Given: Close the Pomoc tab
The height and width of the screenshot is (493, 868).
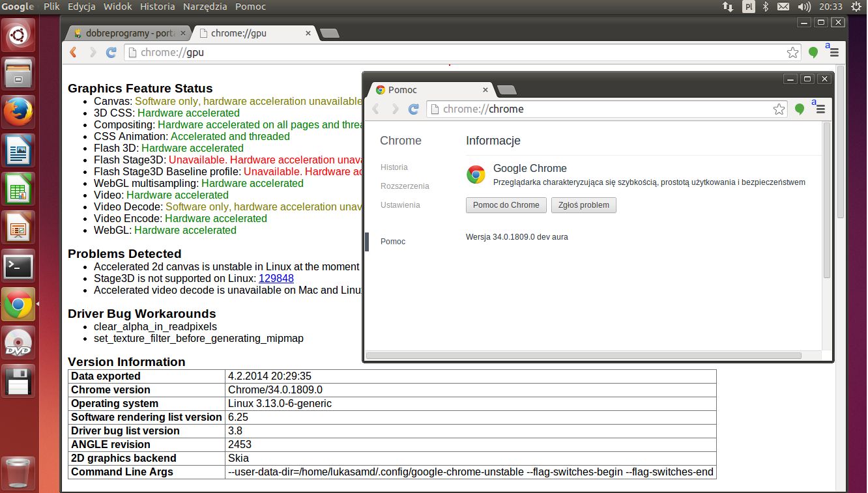Looking at the screenshot, I should coord(485,90).
